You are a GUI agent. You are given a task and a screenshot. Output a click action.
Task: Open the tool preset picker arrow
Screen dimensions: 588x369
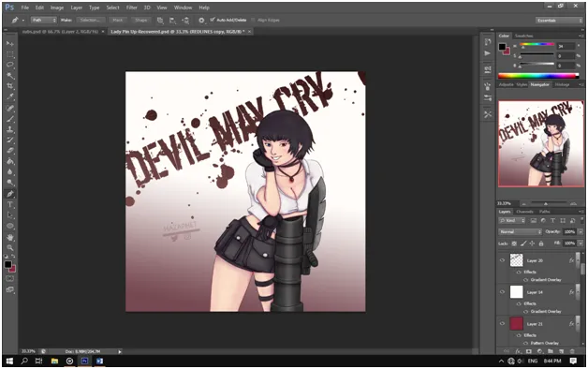pos(22,21)
